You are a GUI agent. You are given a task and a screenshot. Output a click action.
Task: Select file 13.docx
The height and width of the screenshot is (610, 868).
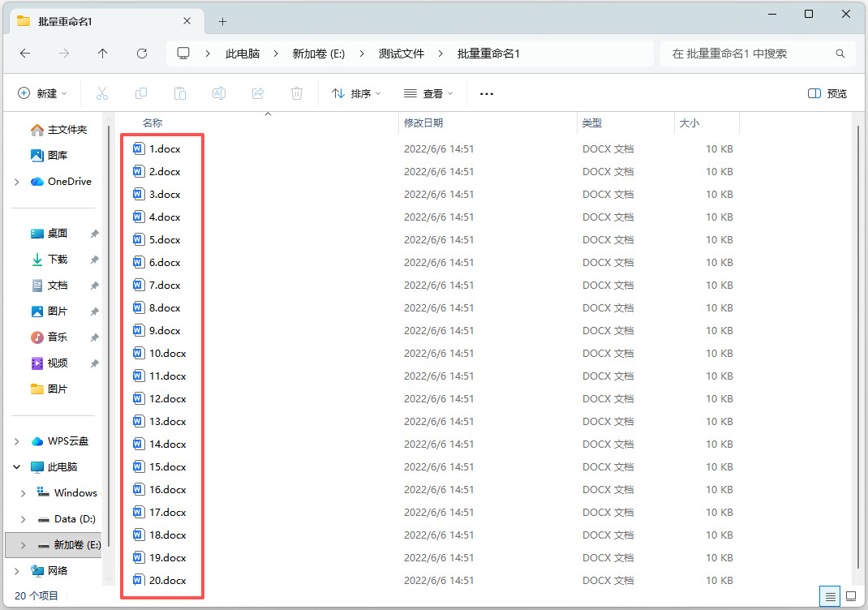pyautogui.click(x=168, y=421)
